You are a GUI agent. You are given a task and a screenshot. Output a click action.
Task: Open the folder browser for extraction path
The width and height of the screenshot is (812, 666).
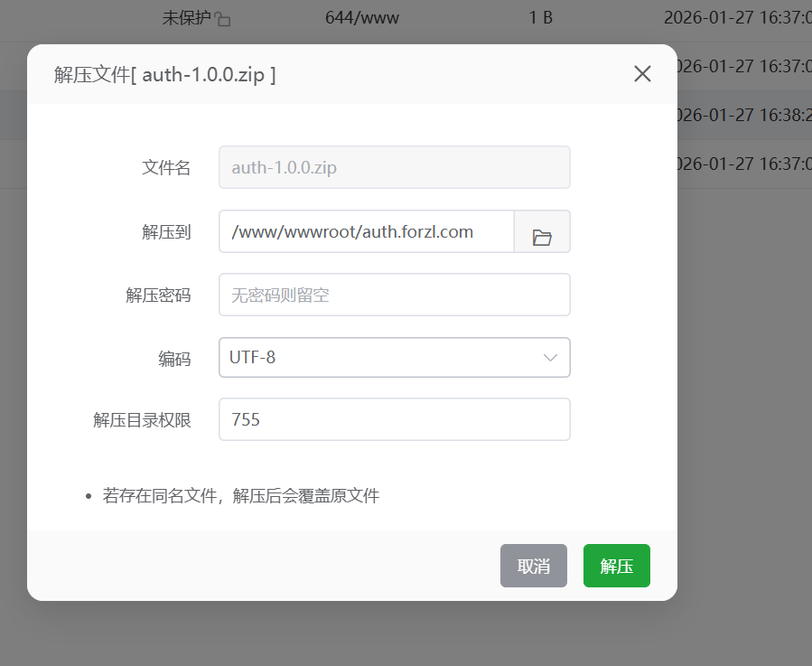[541, 232]
